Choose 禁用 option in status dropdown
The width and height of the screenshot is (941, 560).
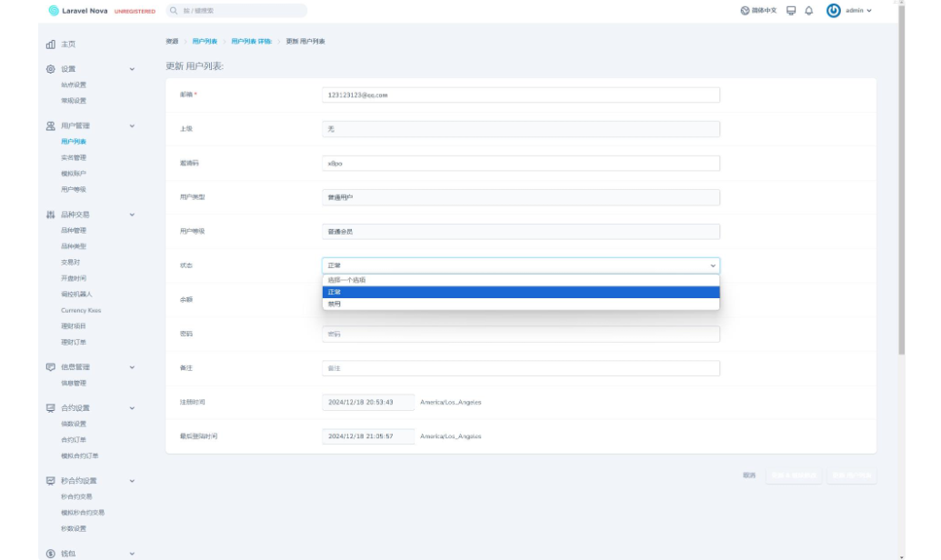pos(520,304)
